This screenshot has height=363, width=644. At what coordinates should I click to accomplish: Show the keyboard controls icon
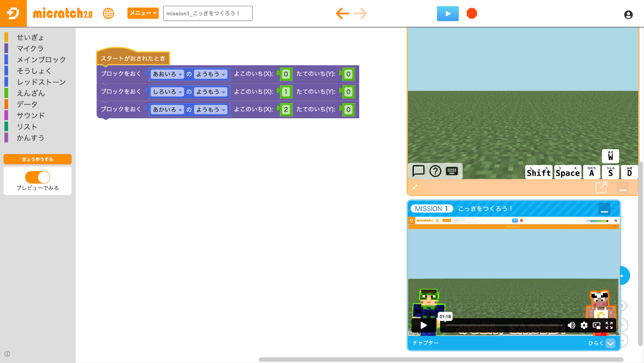click(452, 171)
